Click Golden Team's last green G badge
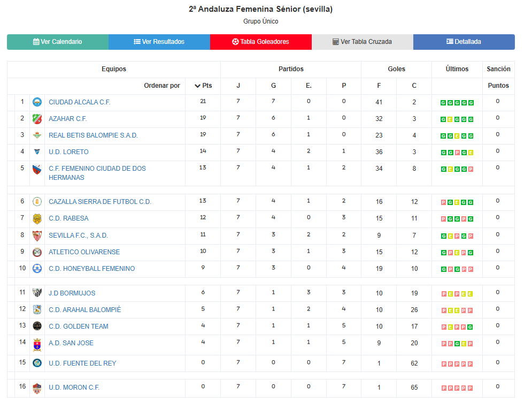The image size is (532, 402). (471, 327)
